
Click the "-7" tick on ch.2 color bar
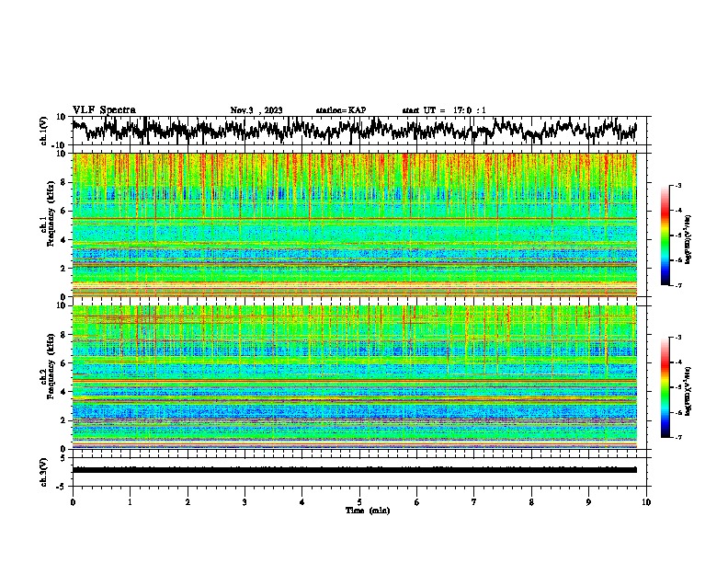pos(678,438)
